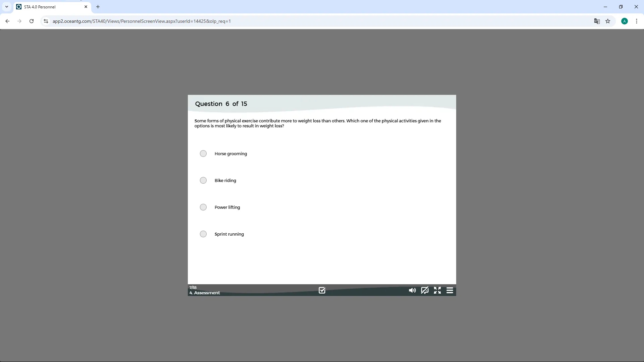Click the Google Translate icon
The image size is (644, 362).
pyautogui.click(x=597, y=21)
